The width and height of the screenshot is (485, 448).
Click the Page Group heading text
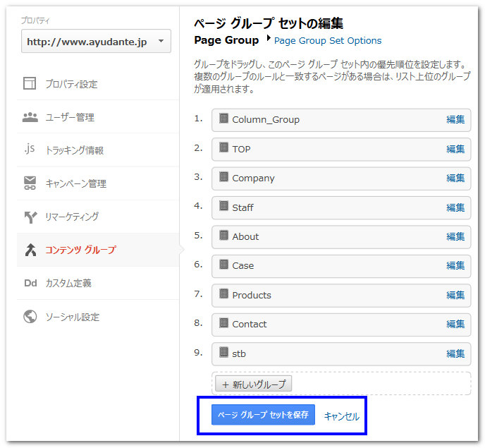[x=226, y=40]
